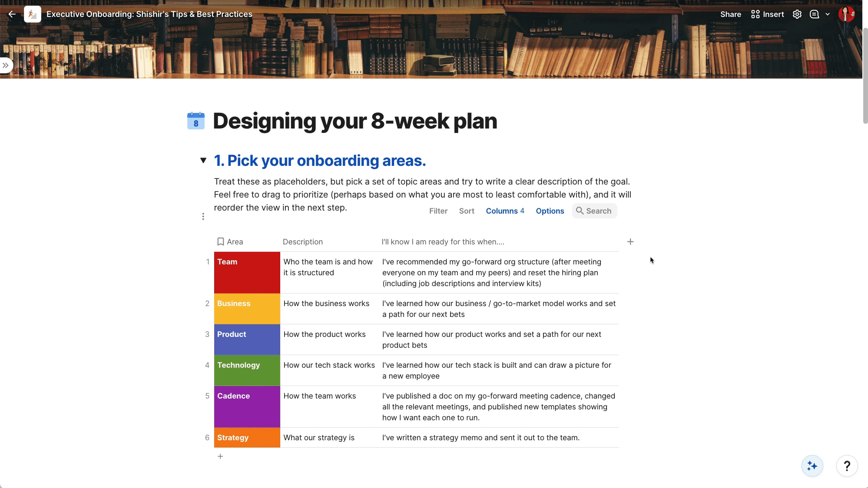Click the three-dot context menu icon

(203, 216)
